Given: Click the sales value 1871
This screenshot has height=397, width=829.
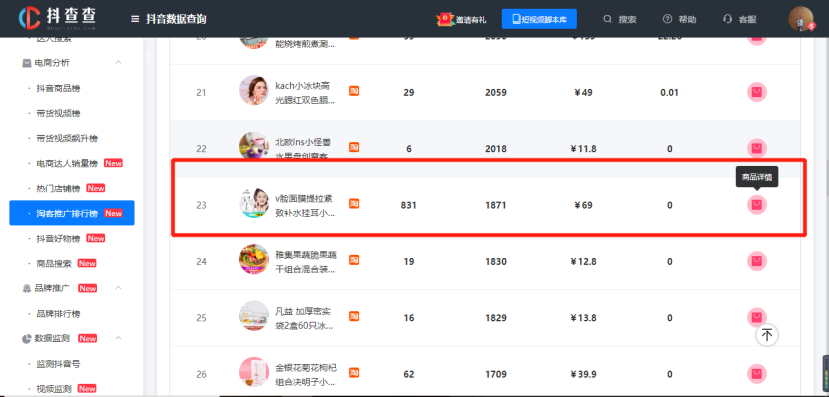Looking at the screenshot, I should (x=495, y=205).
